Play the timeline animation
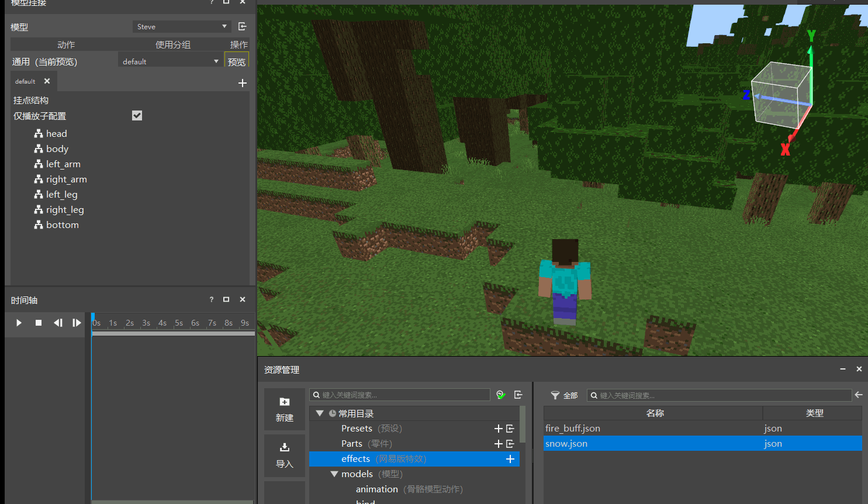This screenshot has height=504, width=868. pos(19,323)
